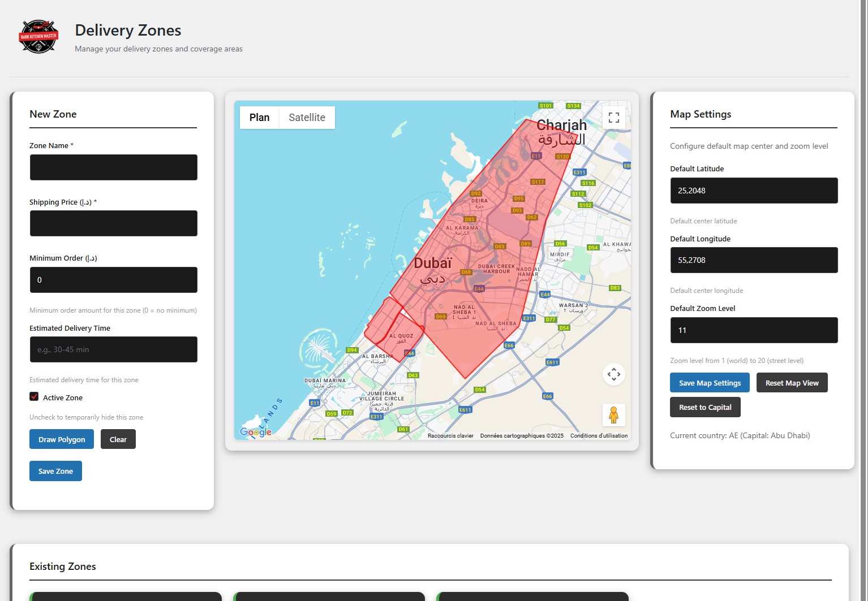Focus the Estimated Delivery Time field
This screenshot has width=868, height=601.
coord(113,349)
